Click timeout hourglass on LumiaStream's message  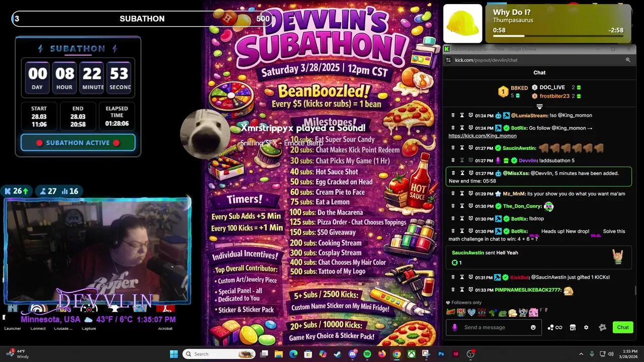tap(462, 116)
